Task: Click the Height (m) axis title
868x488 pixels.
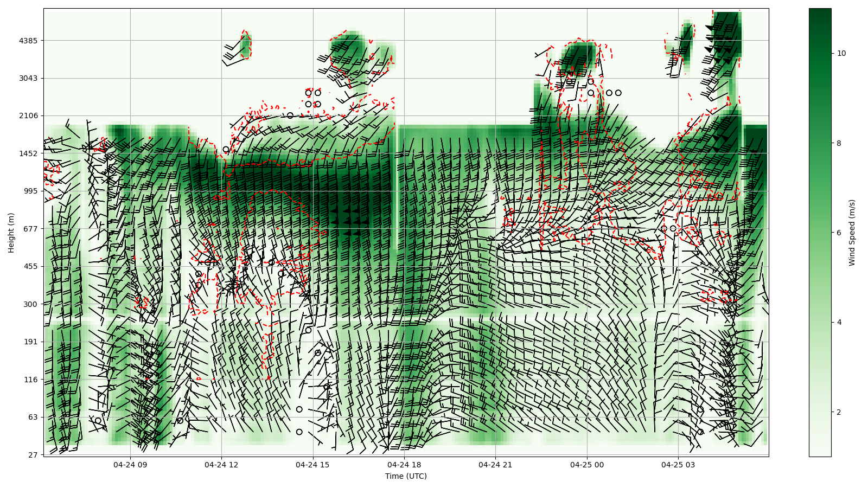Action: coord(11,233)
